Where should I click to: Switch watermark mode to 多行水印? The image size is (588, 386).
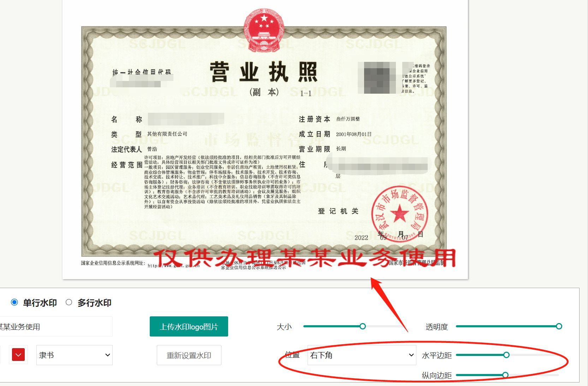coord(69,302)
